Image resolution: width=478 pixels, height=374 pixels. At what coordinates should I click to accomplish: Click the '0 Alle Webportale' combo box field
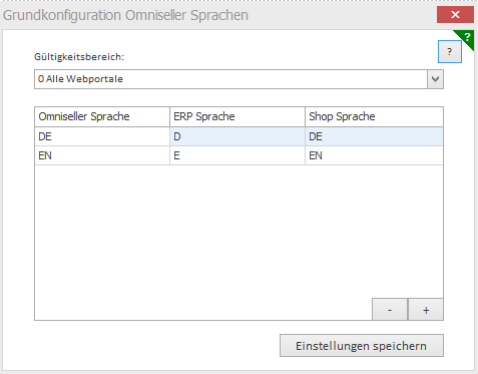click(x=239, y=79)
